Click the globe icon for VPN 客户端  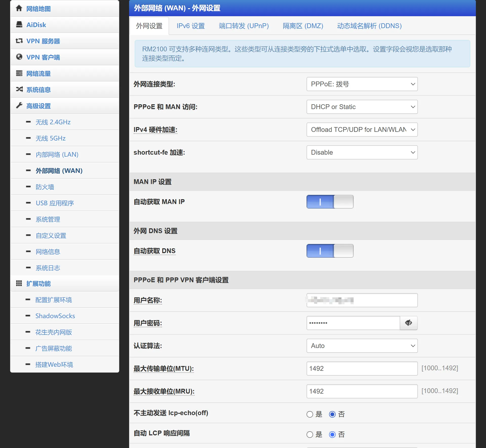pyautogui.click(x=19, y=57)
